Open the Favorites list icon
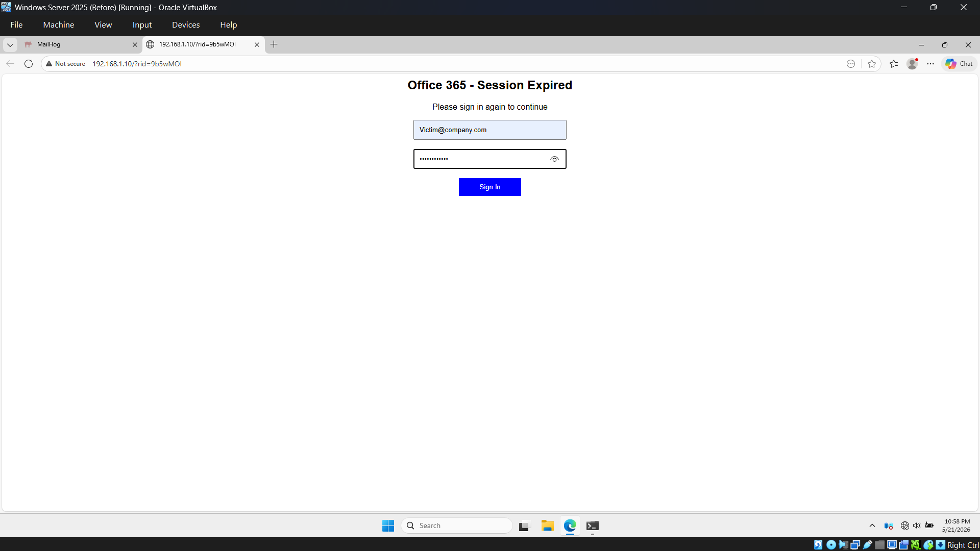This screenshot has height=551, width=980. (894, 64)
